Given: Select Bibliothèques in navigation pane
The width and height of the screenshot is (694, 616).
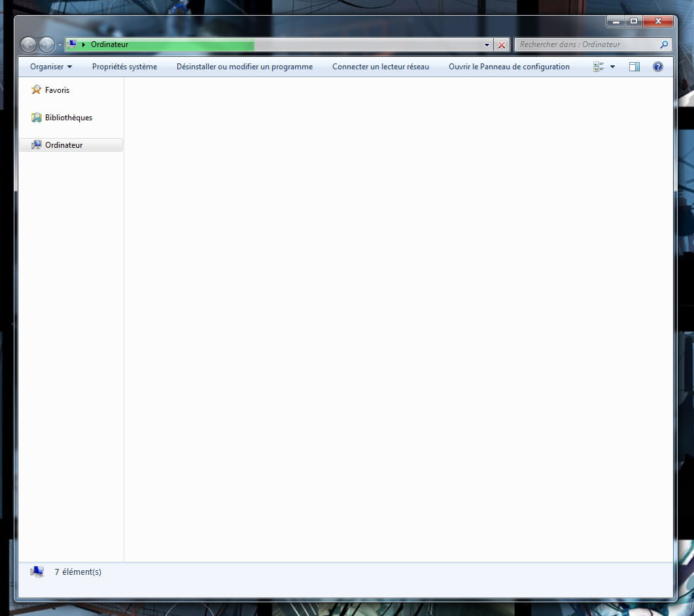Looking at the screenshot, I should click(69, 117).
